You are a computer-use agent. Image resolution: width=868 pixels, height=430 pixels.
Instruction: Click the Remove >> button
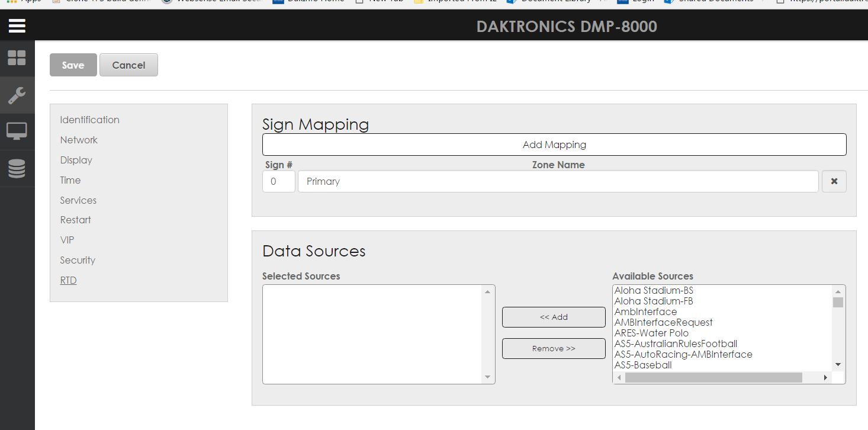click(554, 348)
